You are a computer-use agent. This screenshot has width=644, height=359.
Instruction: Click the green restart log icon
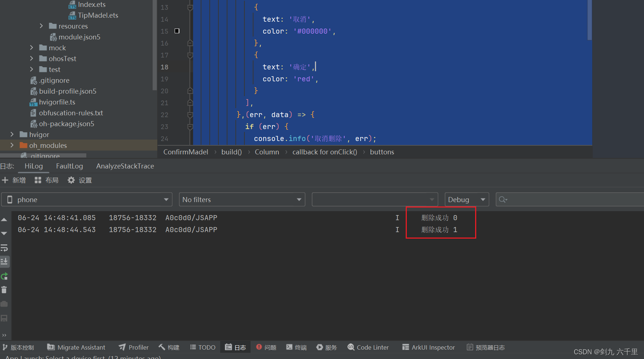[4, 277]
